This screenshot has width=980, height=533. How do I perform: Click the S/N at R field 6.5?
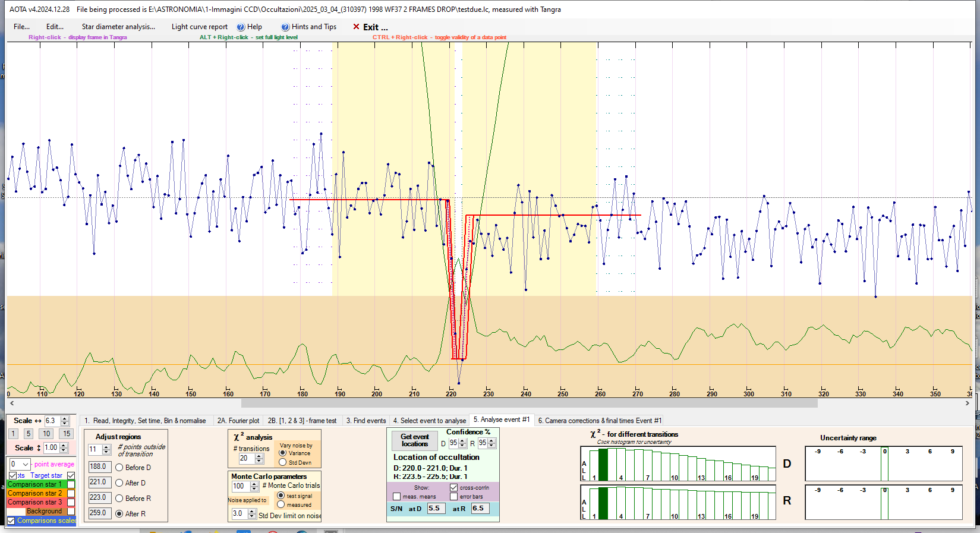[x=480, y=509]
